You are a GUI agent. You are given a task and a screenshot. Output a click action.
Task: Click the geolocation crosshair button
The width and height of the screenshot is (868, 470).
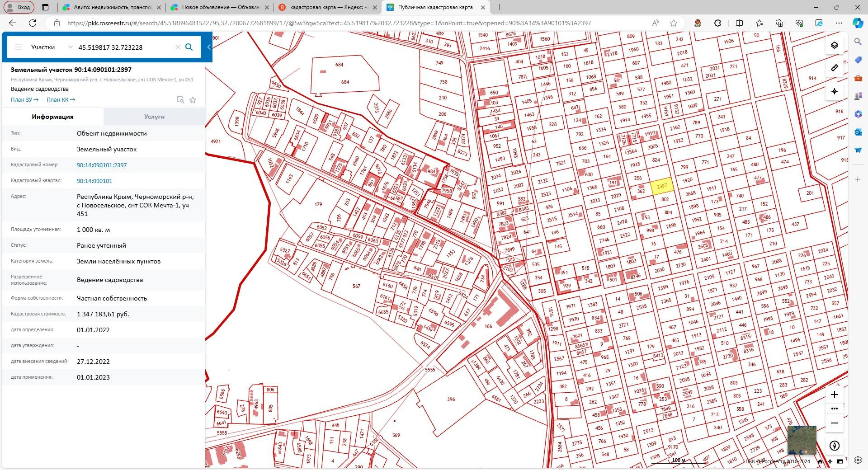point(834,91)
